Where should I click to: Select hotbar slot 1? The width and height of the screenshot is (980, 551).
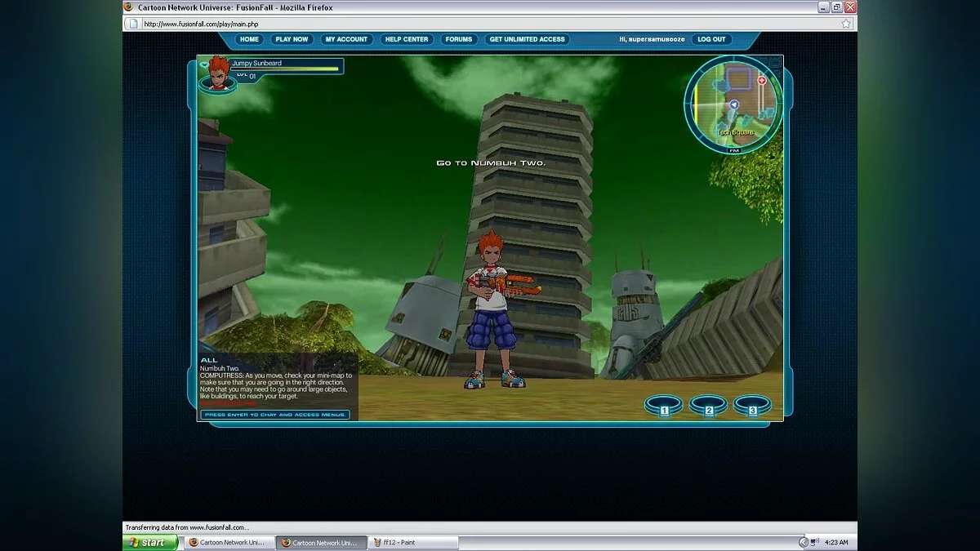[663, 405]
